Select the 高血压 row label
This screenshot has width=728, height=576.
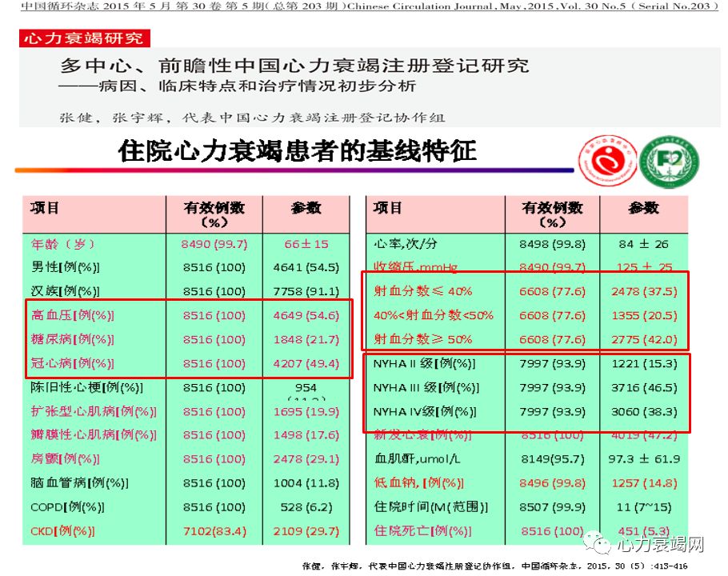click(72, 315)
